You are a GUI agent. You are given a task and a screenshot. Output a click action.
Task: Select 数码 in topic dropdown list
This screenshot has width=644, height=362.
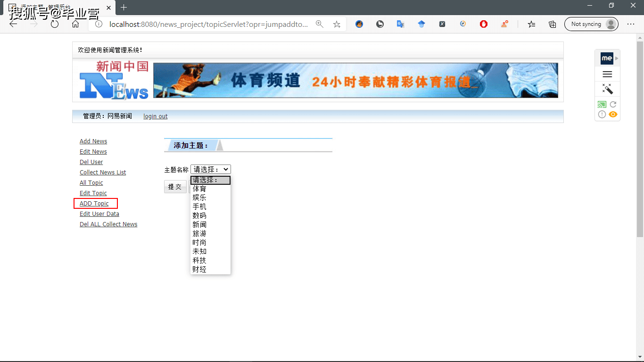210,215
